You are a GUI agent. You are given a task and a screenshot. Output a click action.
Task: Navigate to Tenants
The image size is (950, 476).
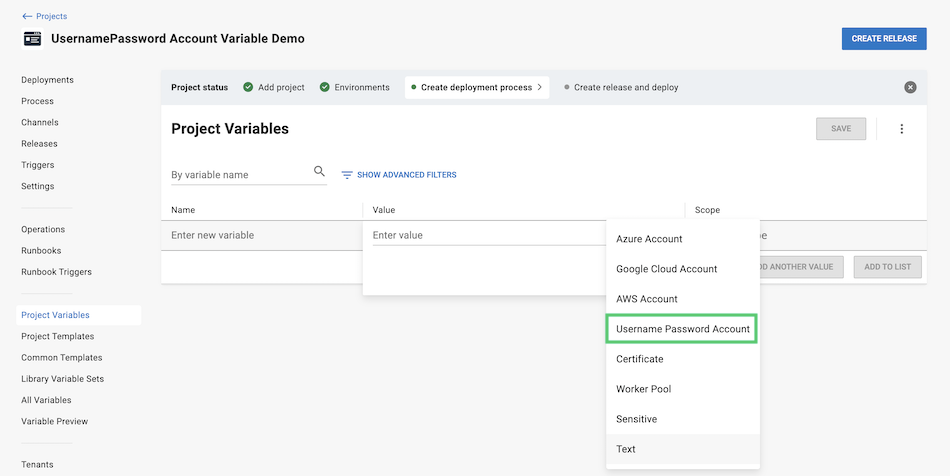pyautogui.click(x=37, y=464)
